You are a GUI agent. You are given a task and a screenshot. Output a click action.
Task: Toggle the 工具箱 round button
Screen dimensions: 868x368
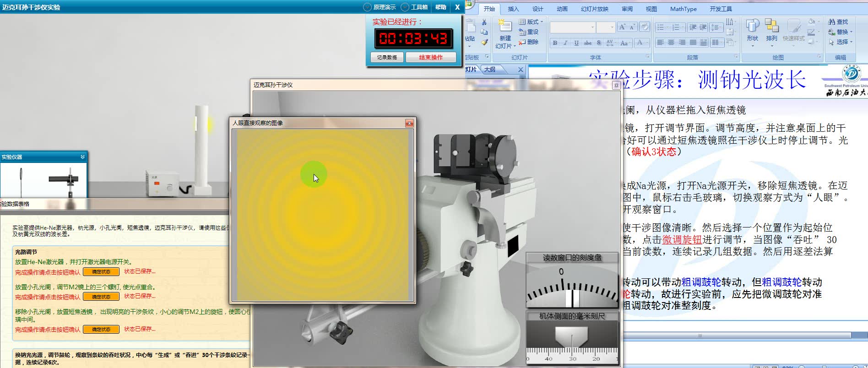(x=405, y=7)
